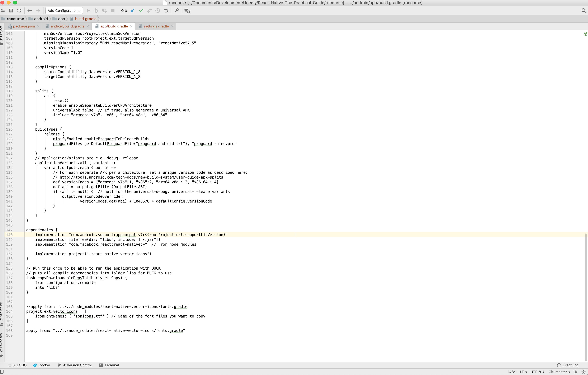The width and height of the screenshot is (588, 375).
Task: Click the Add Configuration button
Action: (x=64, y=11)
